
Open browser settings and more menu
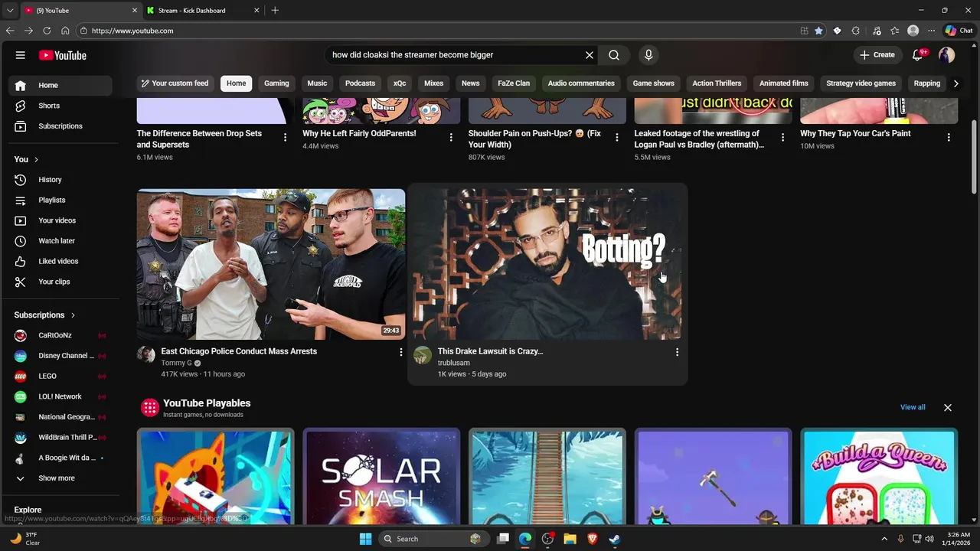932,31
